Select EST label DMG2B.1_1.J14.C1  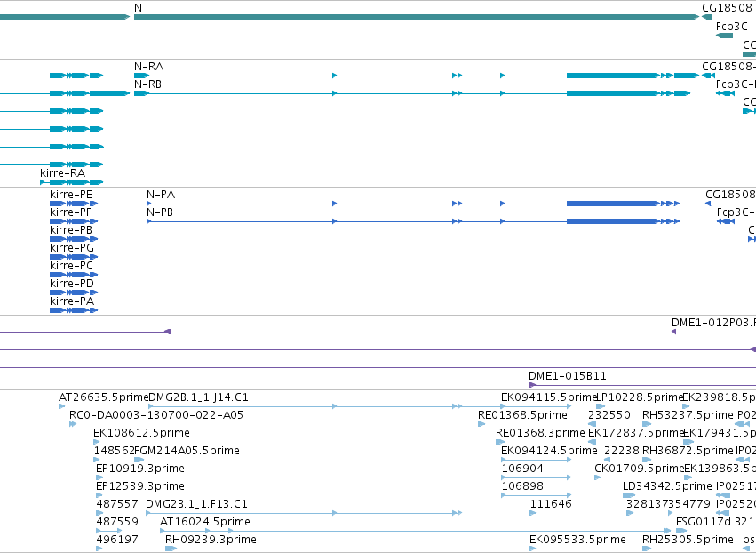(198, 397)
